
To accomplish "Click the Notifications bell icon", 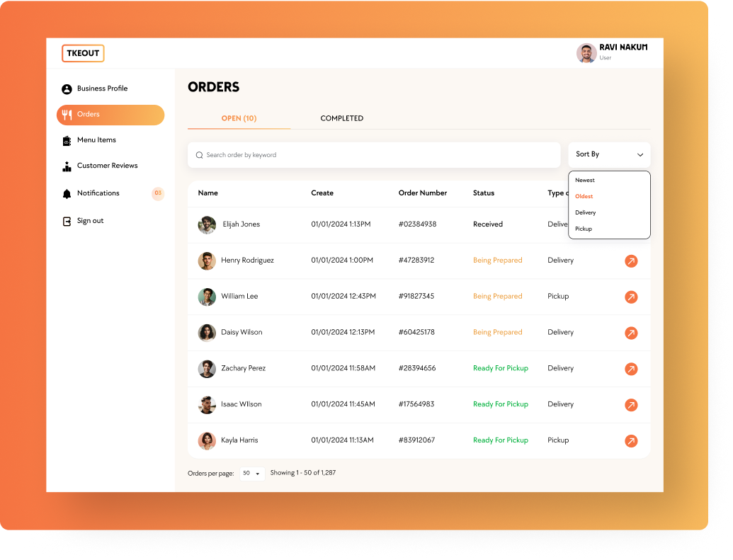I will point(67,193).
